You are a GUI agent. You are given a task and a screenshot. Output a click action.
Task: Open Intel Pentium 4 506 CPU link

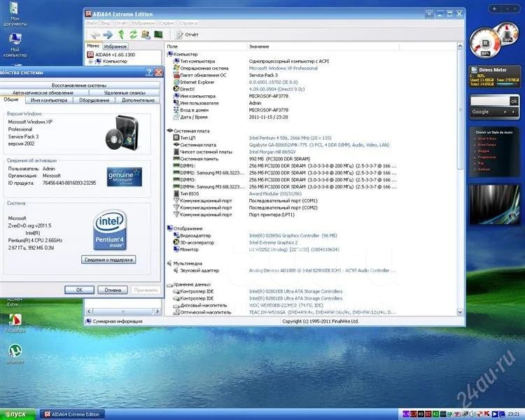(x=290, y=138)
